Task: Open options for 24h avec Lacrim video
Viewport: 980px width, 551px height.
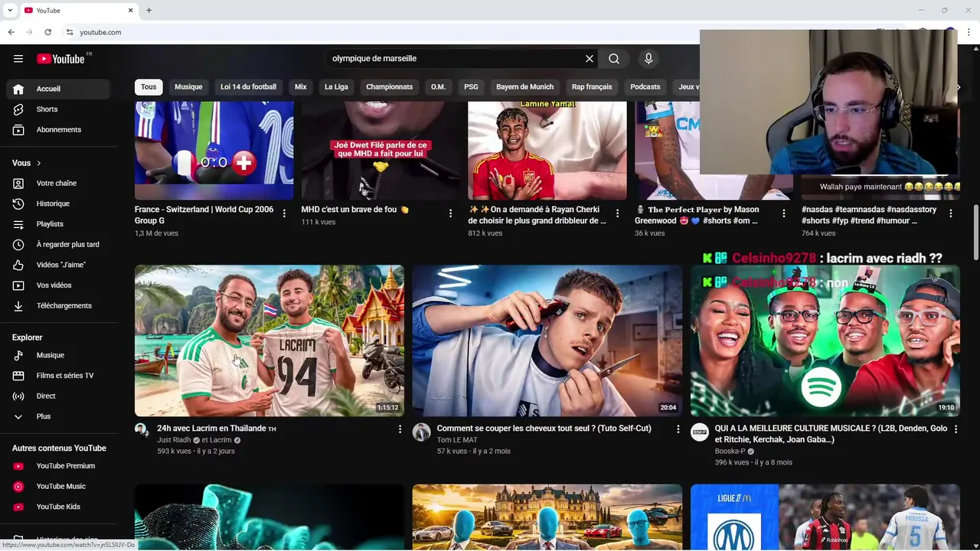Action: 399,429
